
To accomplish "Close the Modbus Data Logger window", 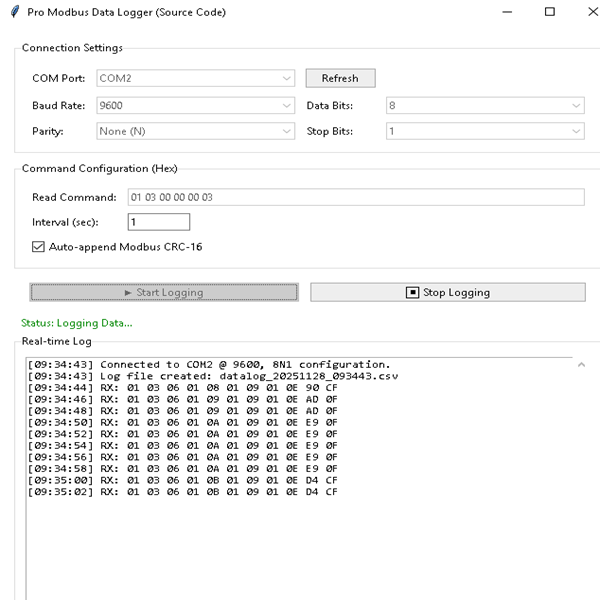I will click(x=593, y=12).
